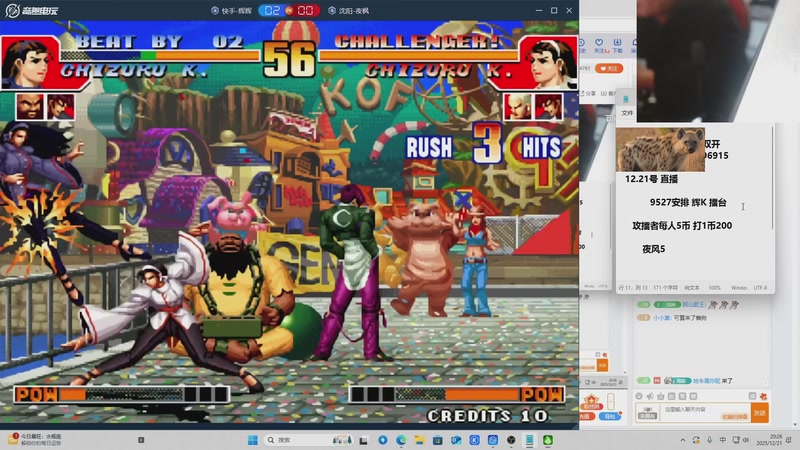Click the 中 input method indicator

point(722,440)
